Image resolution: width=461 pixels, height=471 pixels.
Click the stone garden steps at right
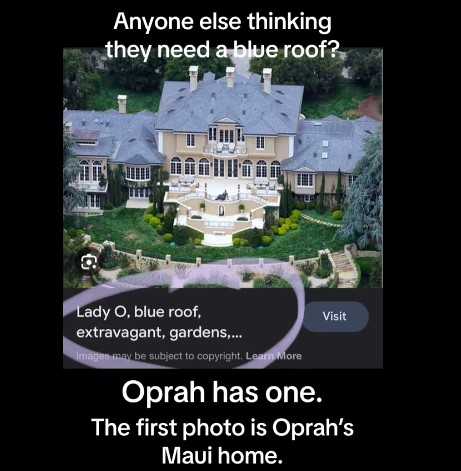pos(343,268)
